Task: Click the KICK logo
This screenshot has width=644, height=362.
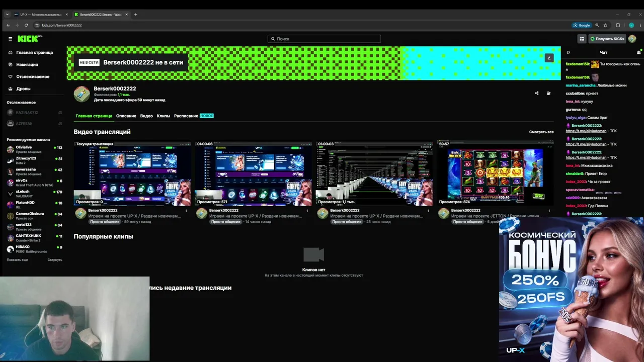Action: (x=30, y=39)
